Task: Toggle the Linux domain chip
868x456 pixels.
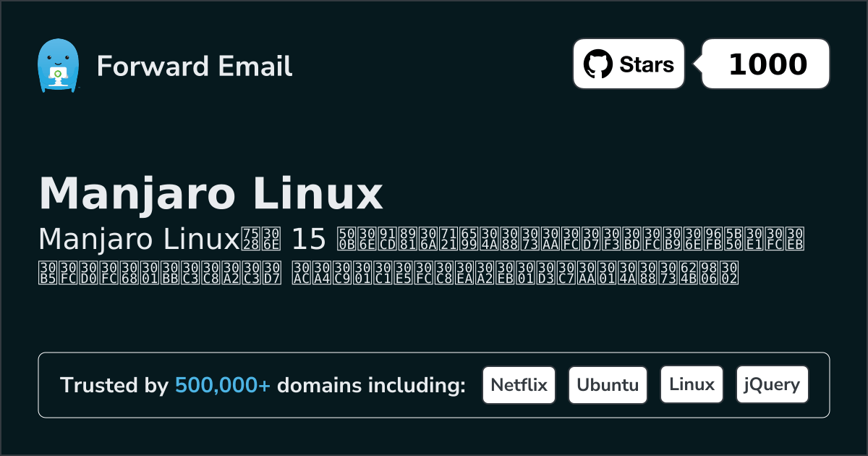Action: 692,384
